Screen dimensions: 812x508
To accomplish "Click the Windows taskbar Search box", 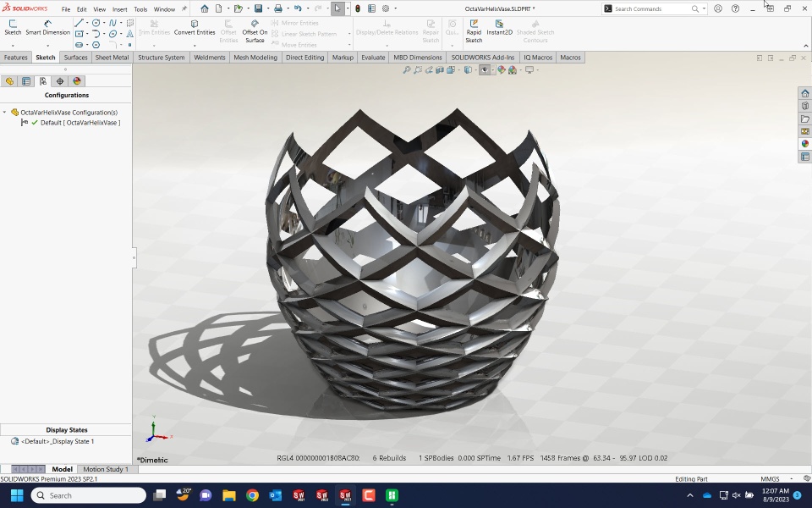I will coord(89,495).
